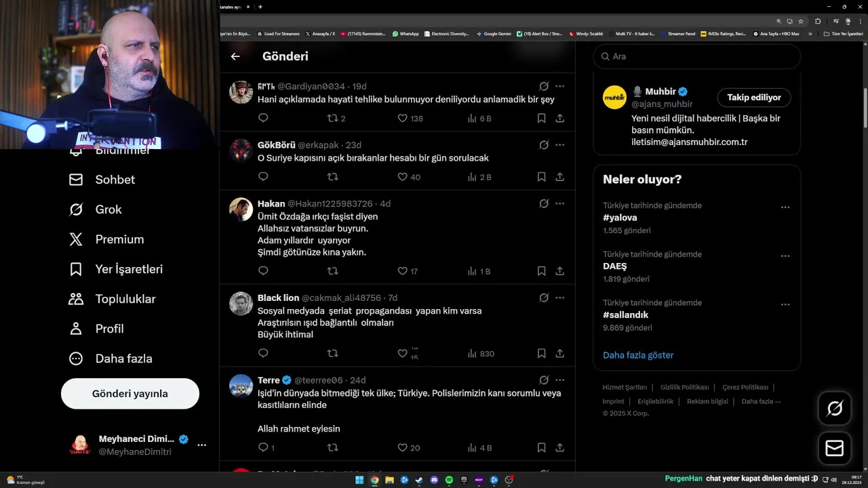The image size is (868, 488).
Task: Bookmark Black lion's post
Action: coord(541,353)
